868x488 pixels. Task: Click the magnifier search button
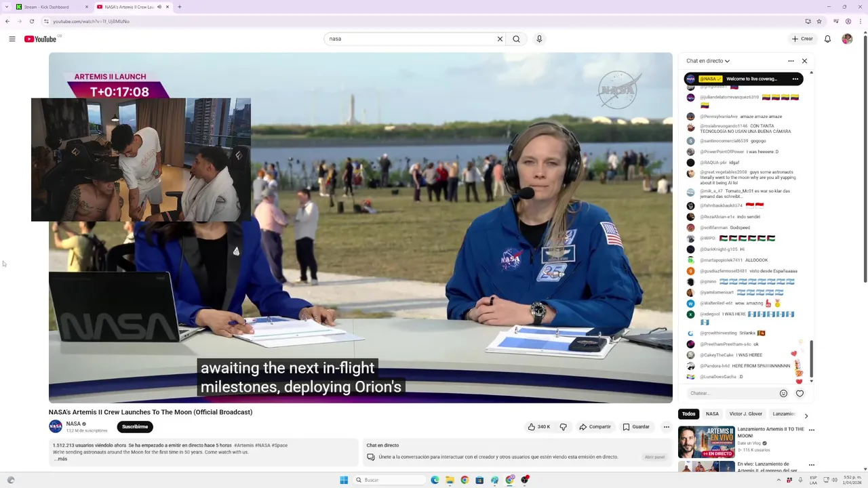(517, 39)
